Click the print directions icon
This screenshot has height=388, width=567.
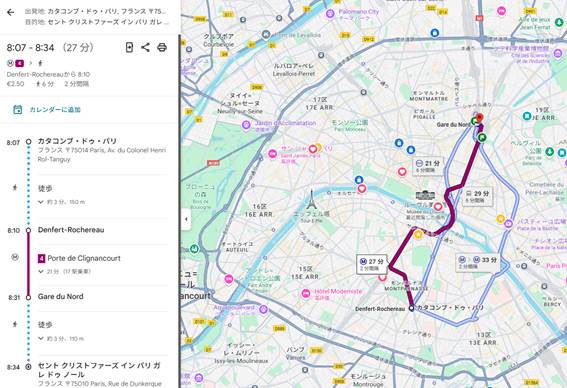coord(162,47)
